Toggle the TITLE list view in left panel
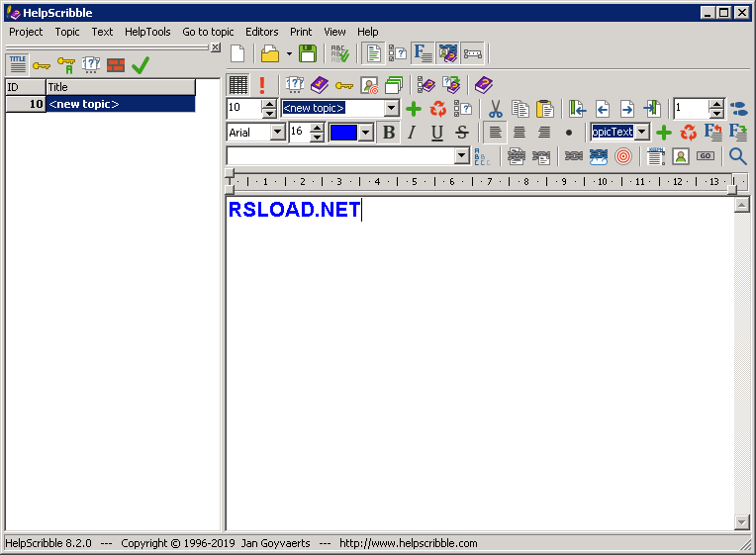Image resolution: width=756 pixels, height=555 pixels. [x=18, y=64]
